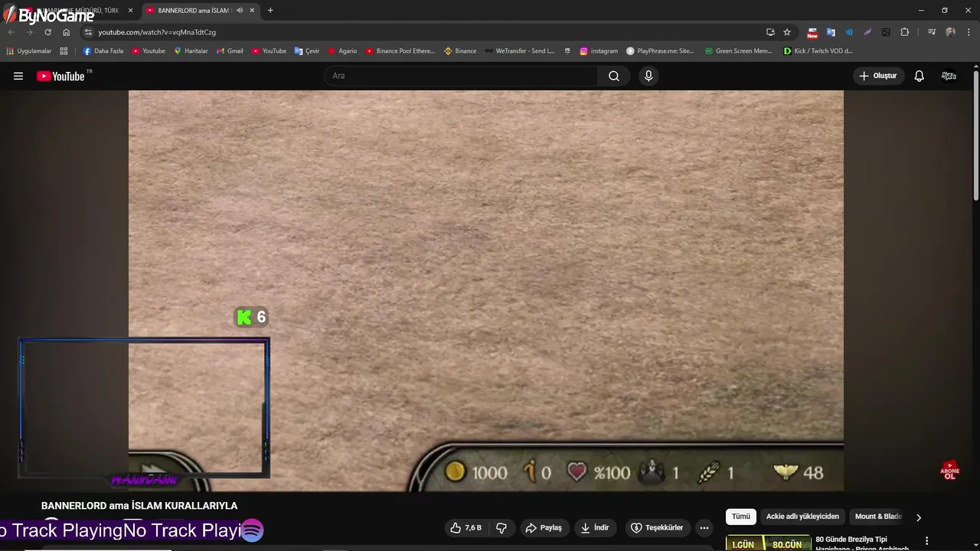Click the Chrome profile avatar
Image resolution: width=980 pixels, height=551 pixels.
pos(950,32)
